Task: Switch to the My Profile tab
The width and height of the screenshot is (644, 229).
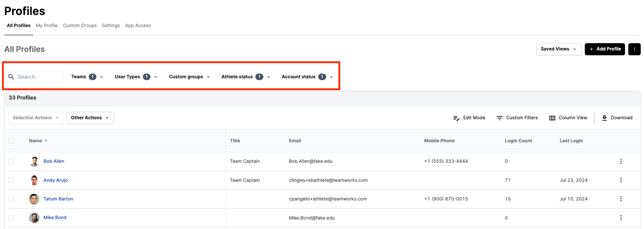Action: (x=47, y=26)
